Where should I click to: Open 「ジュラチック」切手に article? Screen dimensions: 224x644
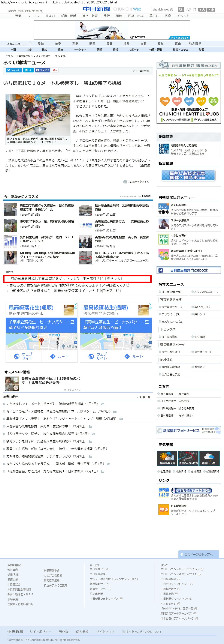tap(48, 434)
